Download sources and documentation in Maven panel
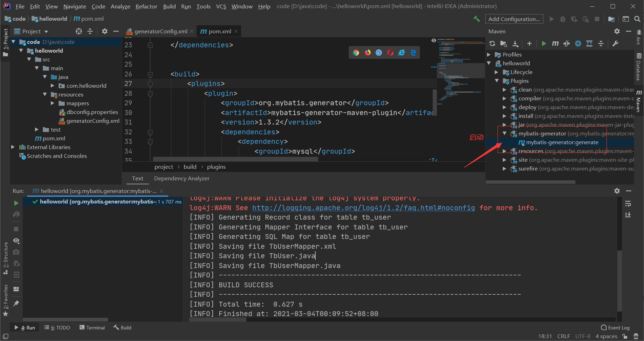The image size is (644, 341). click(x=515, y=44)
